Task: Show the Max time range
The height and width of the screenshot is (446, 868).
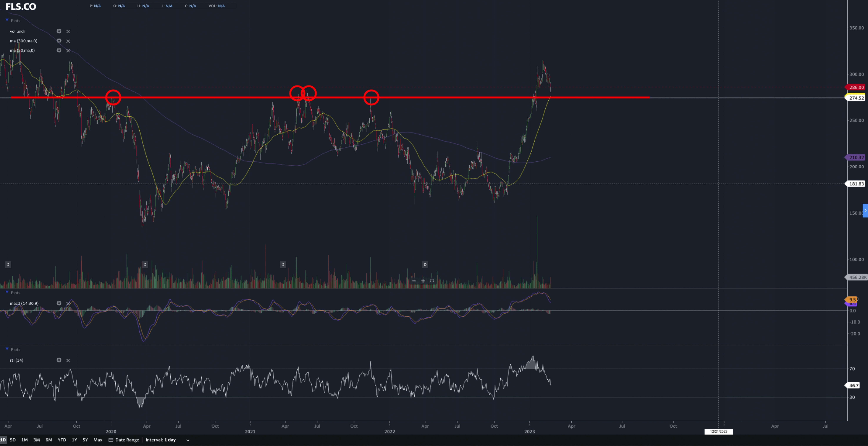Action: click(x=98, y=440)
